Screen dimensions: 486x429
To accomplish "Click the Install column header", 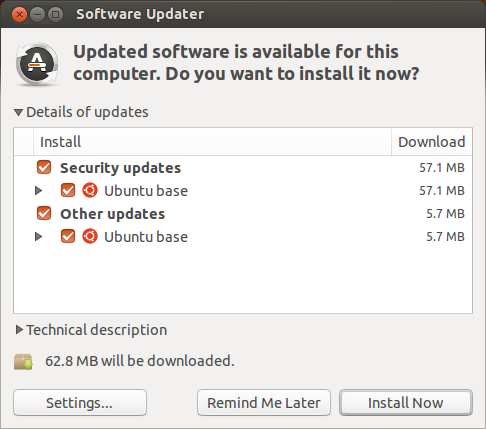I will pyautogui.click(x=212, y=142).
